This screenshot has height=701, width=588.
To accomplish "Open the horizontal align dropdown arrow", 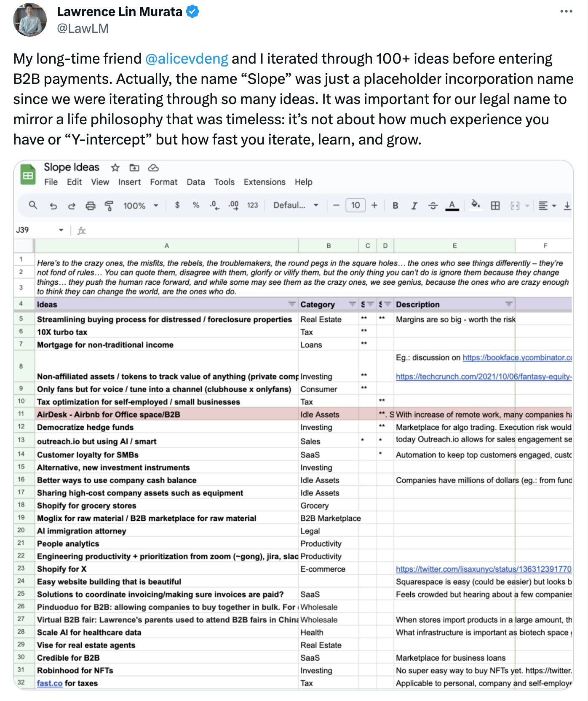I will [x=554, y=206].
